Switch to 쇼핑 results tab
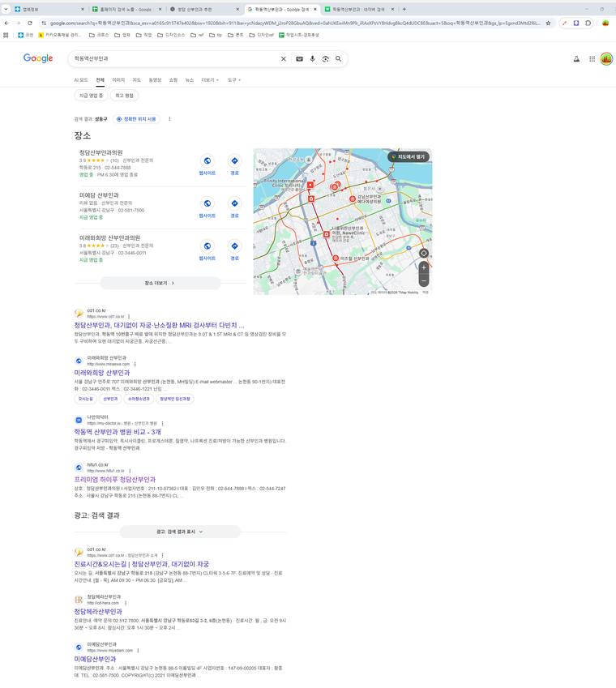The height and width of the screenshot is (688, 616). (x=173, y=80)
